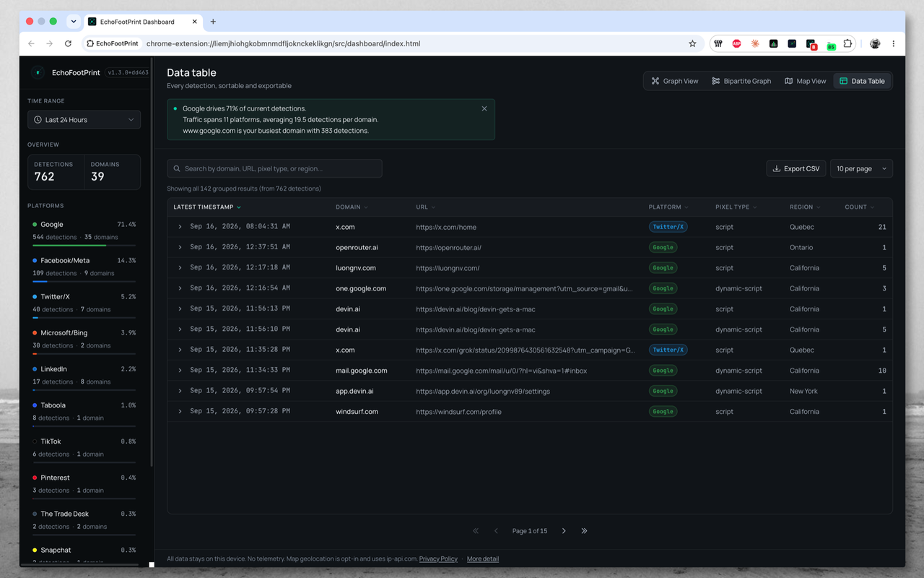Sort by Latest Timestamp column
This screenshot has height=578, width=924.
tap(207, 207)
